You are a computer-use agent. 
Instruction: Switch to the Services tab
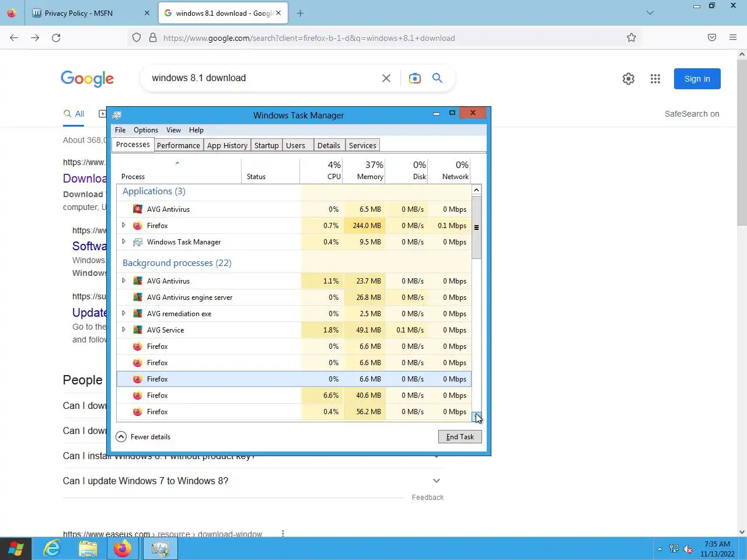click(362, 145)
